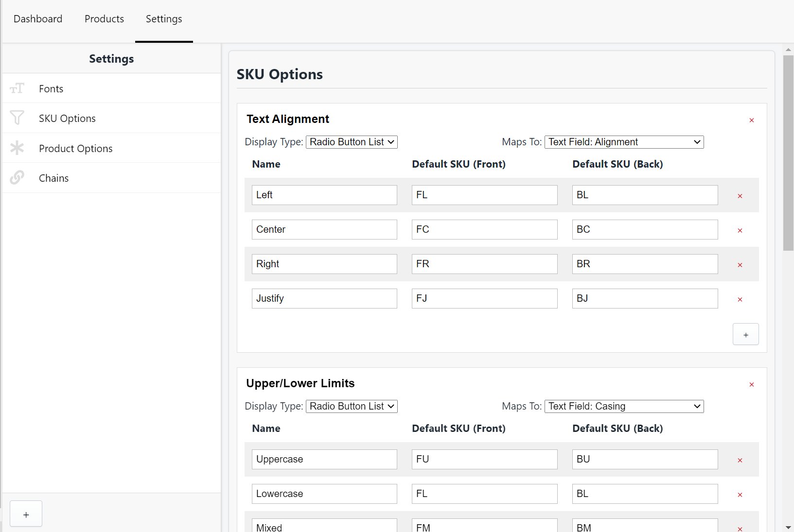This screenshot has height=532, width=794.
Task: Remove the Uppercase row
Action: [x=740, y=460]
